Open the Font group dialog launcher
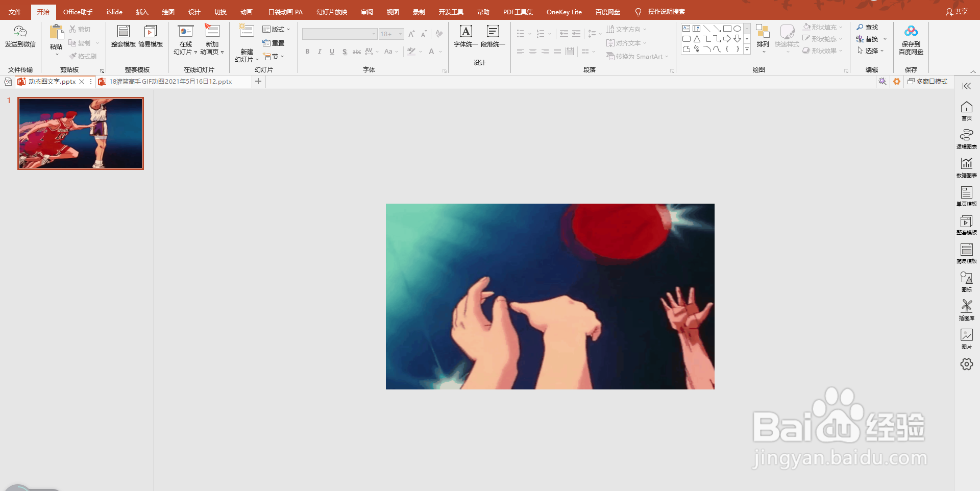 click(x=445, y=71)
